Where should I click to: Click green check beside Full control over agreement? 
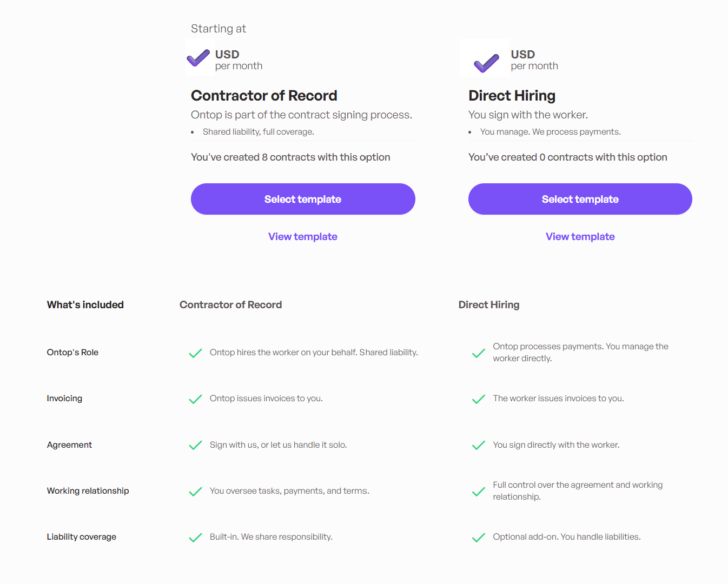[479, 492]
